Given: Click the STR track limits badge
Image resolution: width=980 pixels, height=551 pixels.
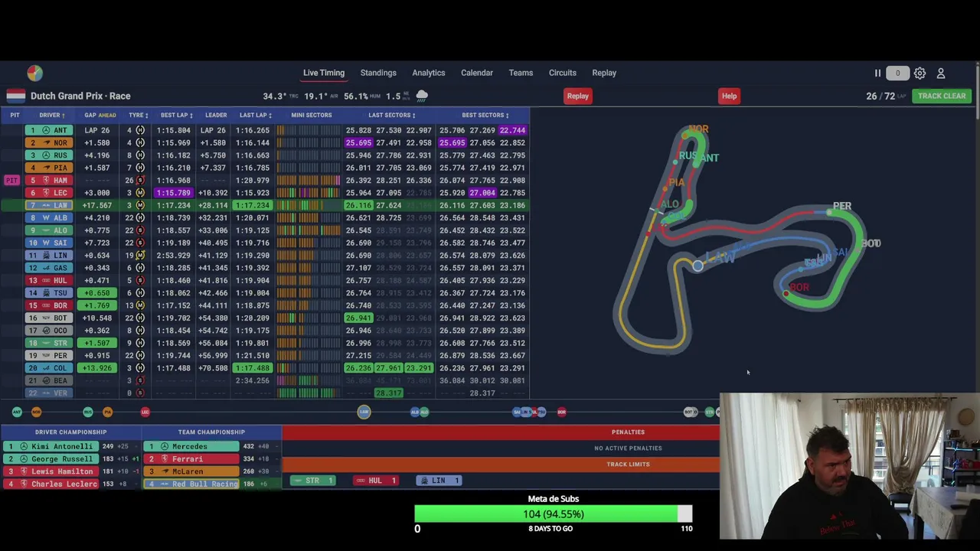Looking at the screenshot, I should [312, 481].
